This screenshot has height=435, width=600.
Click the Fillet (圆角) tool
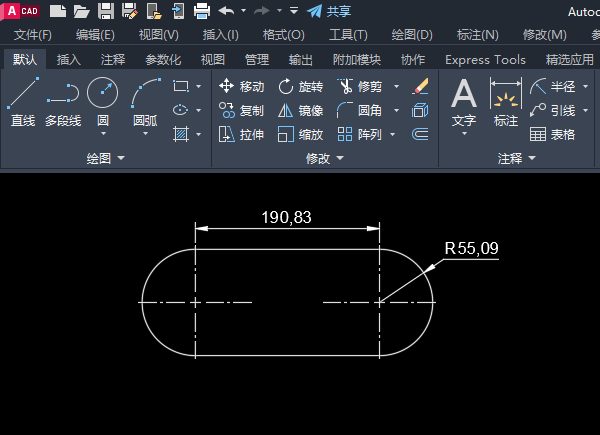(x=360, y=111)
